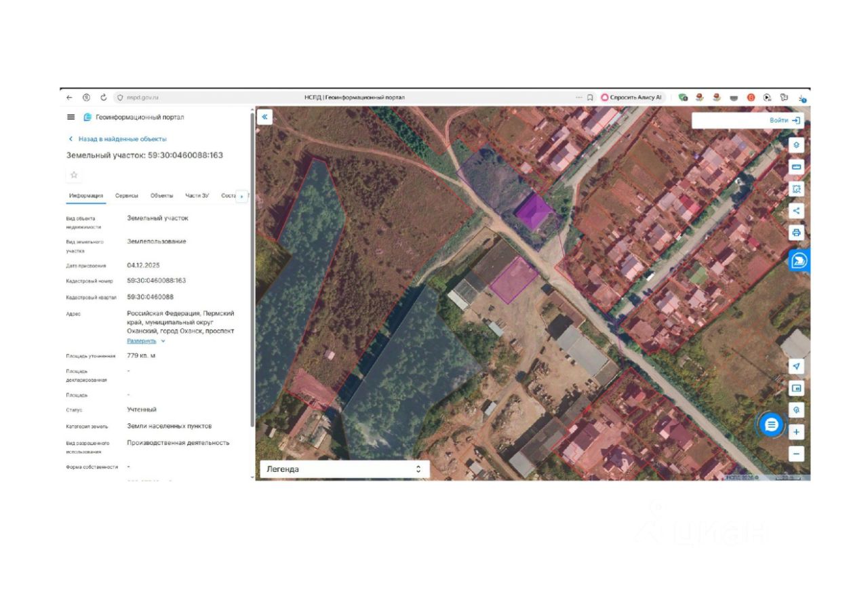This screenshot has height=613, width=868.
Task: Zoom in on the map with the plus button
Action: point(796,432)
